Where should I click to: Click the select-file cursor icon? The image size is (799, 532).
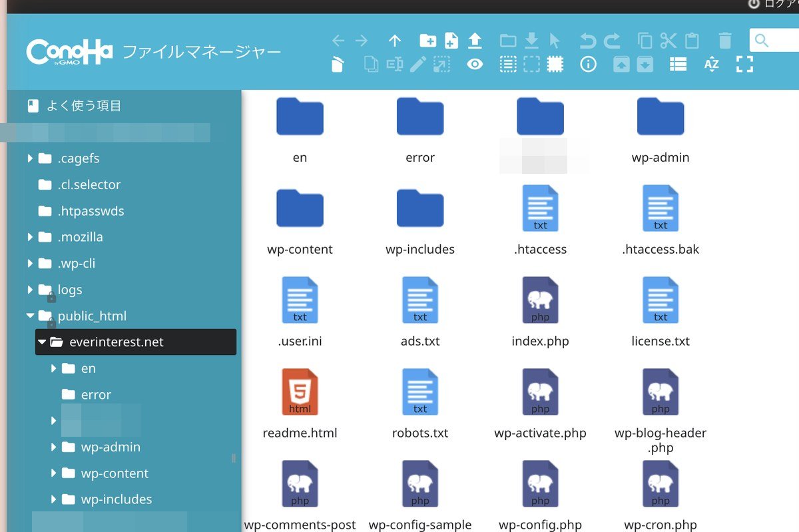pyautogui.click(x=555, y=41)
